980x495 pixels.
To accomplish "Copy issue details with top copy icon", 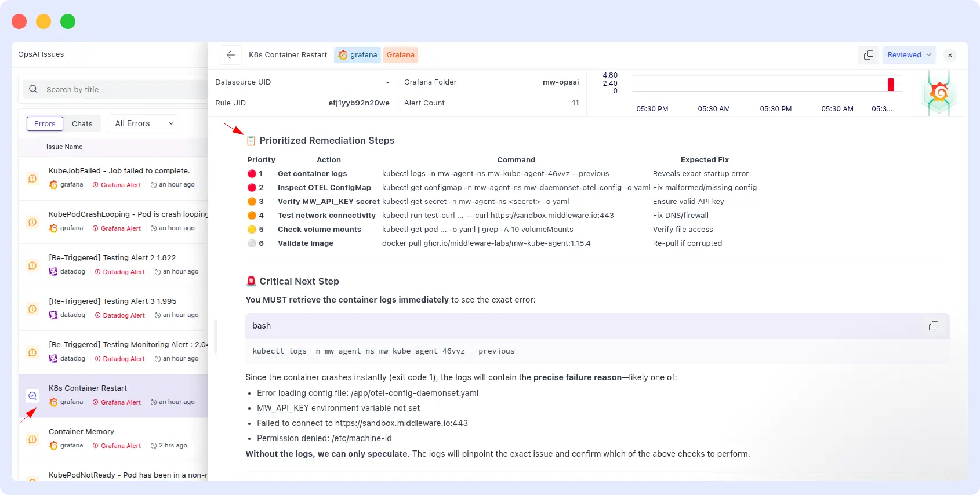I will point(868,55).
